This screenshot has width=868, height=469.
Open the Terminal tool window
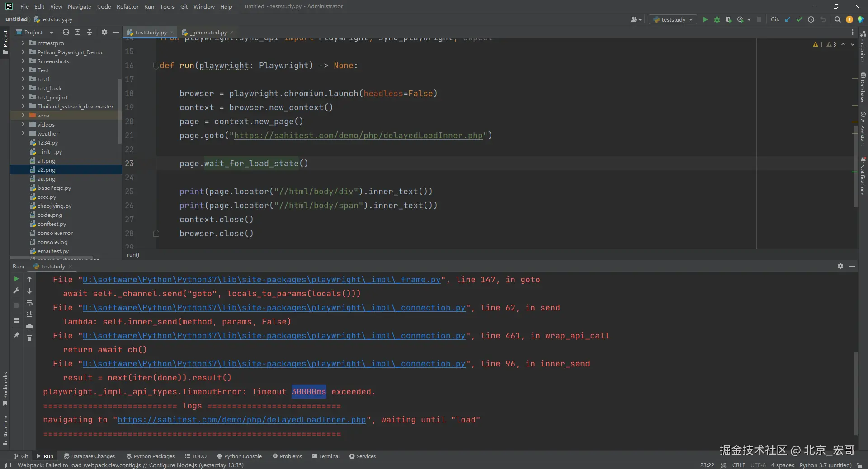(x=325, y=456)
